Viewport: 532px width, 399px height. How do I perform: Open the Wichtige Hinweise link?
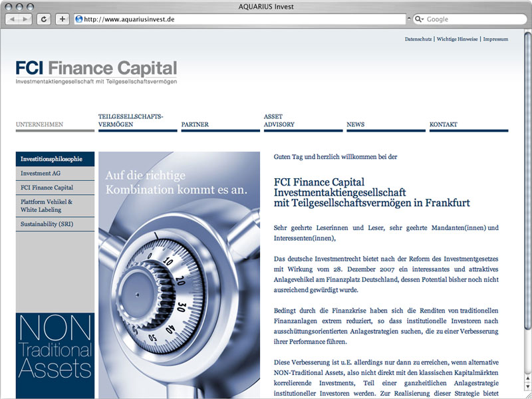(457, 39)
